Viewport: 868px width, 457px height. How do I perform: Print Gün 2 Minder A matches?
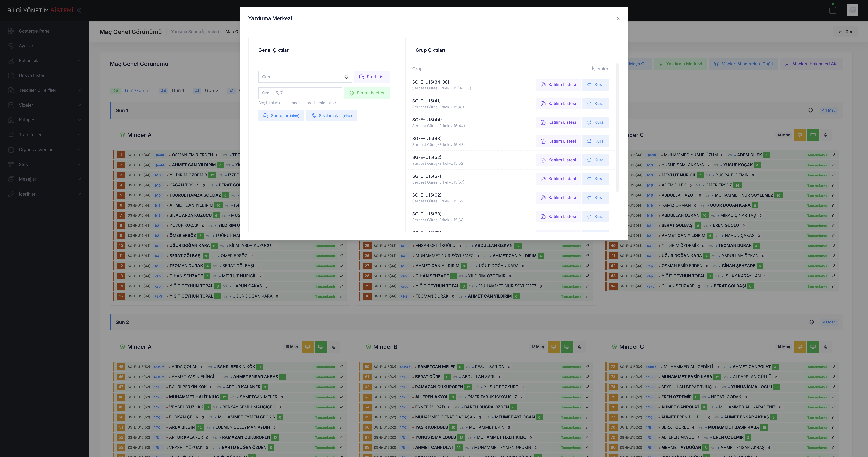pyautogui.click(x=334, y=347)
